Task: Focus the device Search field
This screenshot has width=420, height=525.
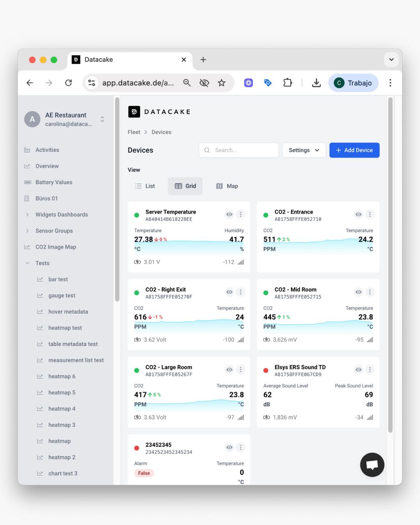Action: (x=239, y=150)
